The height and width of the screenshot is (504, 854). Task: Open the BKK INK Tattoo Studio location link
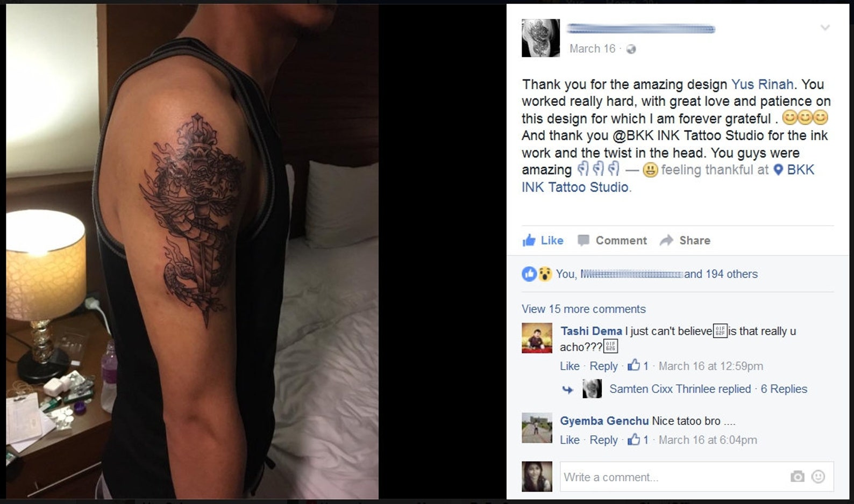[668, 178]
